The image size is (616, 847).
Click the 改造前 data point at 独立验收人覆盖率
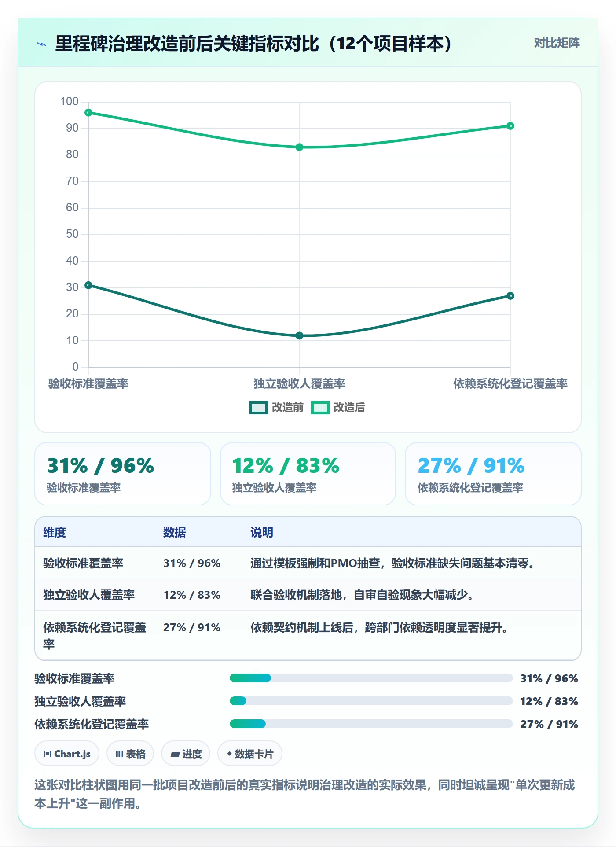coord(300,335)
